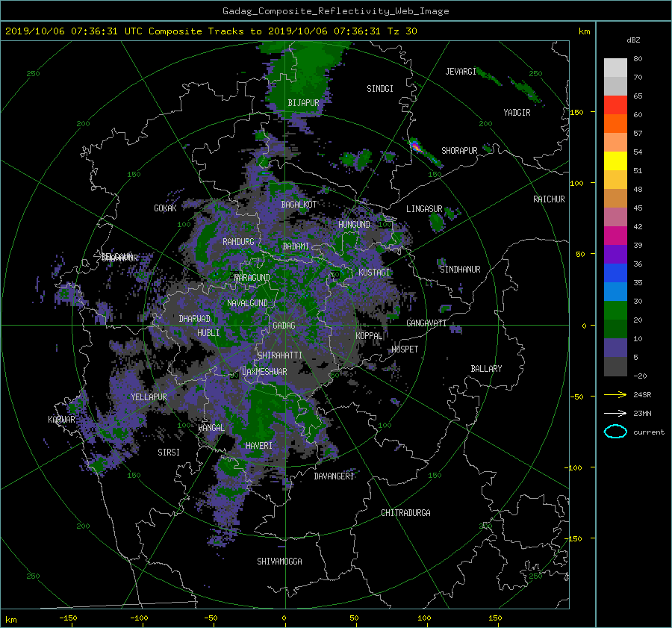The height and width of the screenshot is (628, 672).
Task: Click the KOPPAL city label
Action: tap(369, 336)
